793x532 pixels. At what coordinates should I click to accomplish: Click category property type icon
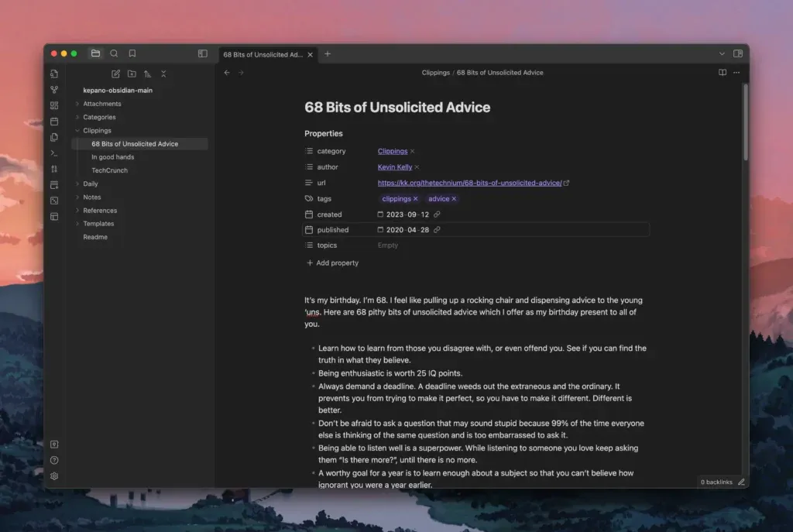tap(309, 151)
